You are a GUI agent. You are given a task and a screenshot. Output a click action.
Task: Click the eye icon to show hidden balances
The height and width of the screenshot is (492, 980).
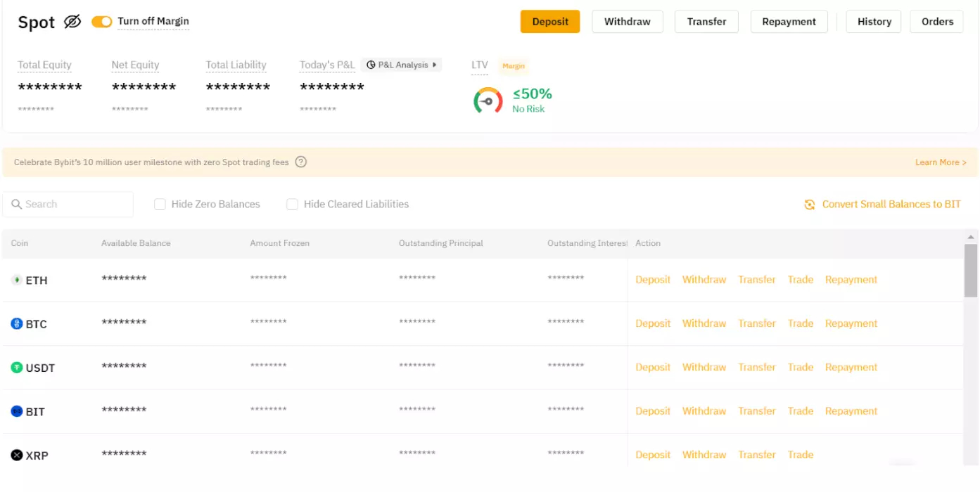pos(70,22)
